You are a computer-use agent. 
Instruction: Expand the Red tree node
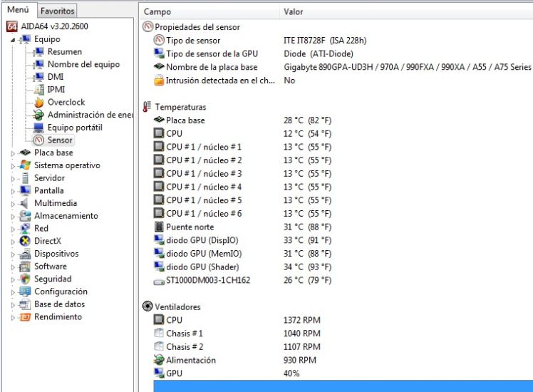coord(13,229)
